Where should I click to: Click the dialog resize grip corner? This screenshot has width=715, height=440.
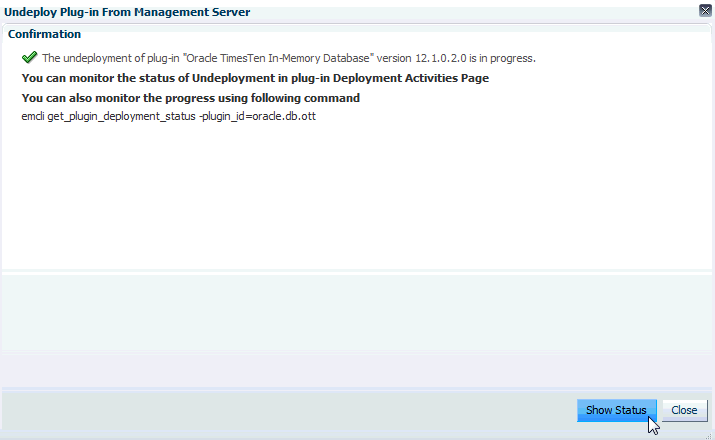[x=708, y=436]
